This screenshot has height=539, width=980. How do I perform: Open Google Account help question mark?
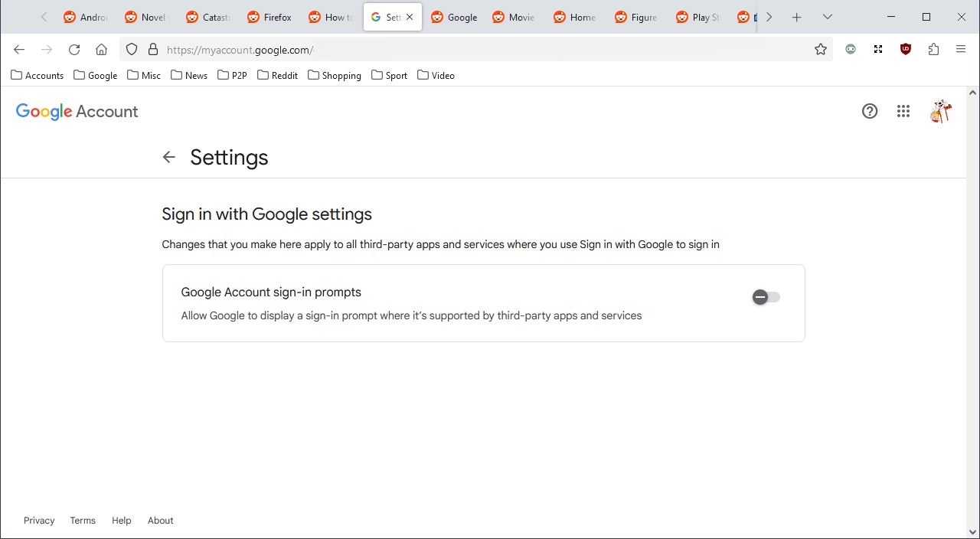(870, 111)
